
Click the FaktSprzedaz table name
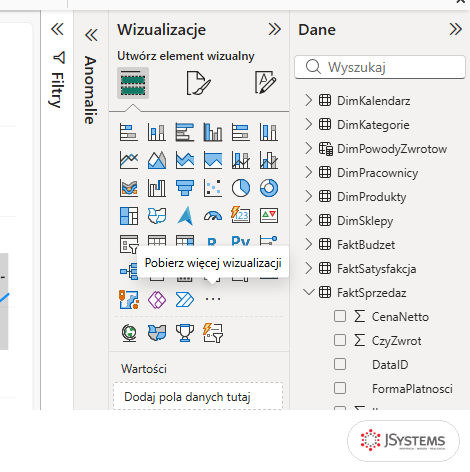pos(372,293)
